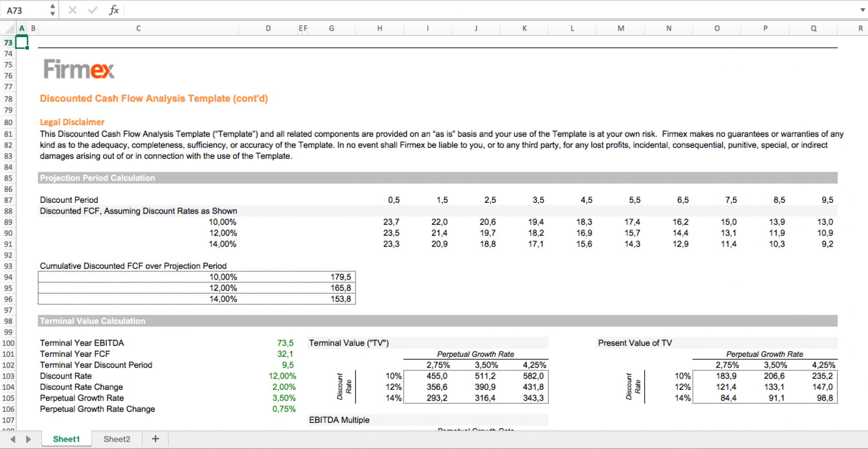Select column G header
This screenshot has height=449, width=868.
[331, 28]
